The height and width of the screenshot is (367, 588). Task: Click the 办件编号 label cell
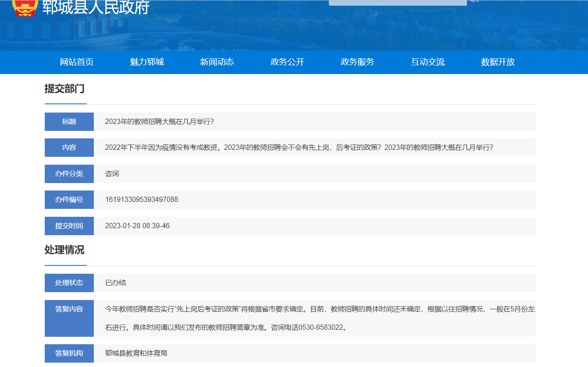69,200
